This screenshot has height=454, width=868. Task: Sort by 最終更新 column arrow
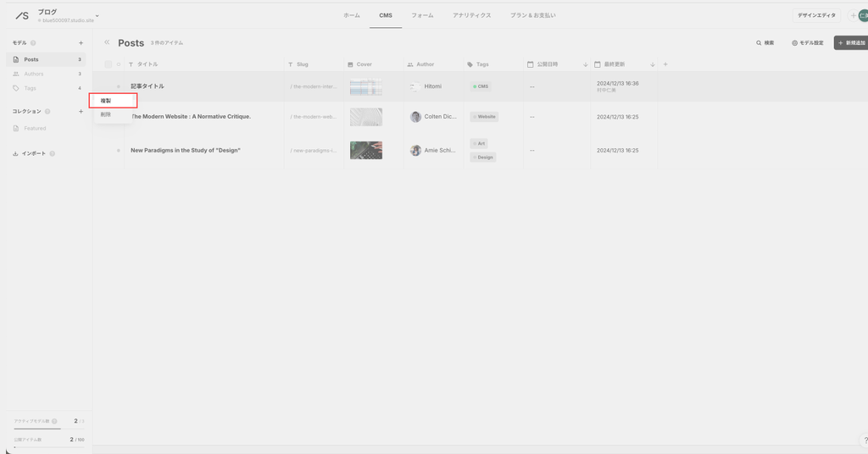coord(652,64)
